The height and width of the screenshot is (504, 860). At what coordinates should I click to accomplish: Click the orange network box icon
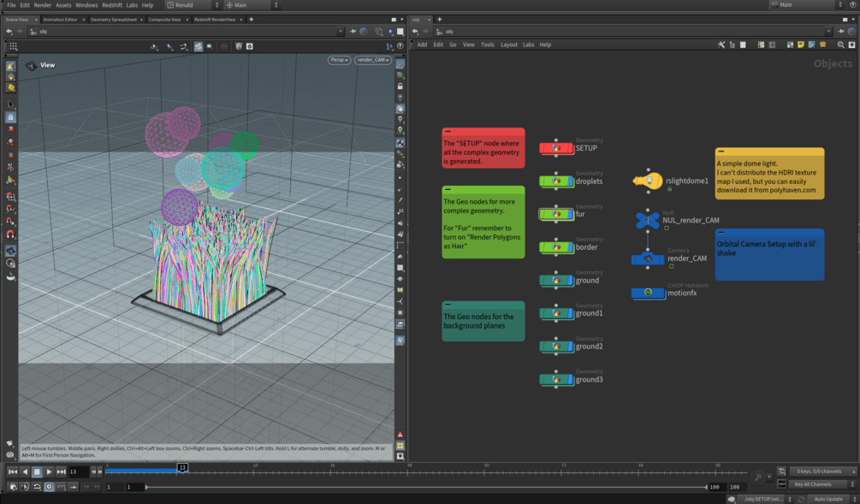click(822, 45)
